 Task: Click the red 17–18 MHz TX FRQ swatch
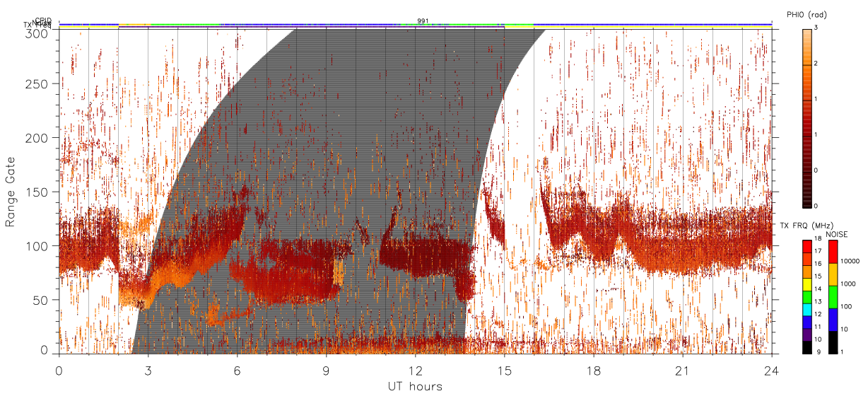807,246
